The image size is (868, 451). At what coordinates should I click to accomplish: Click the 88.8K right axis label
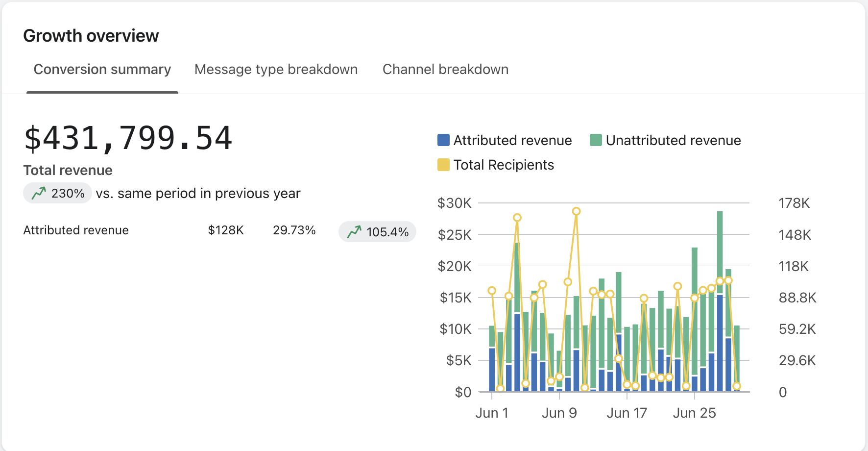click(797, 298)
